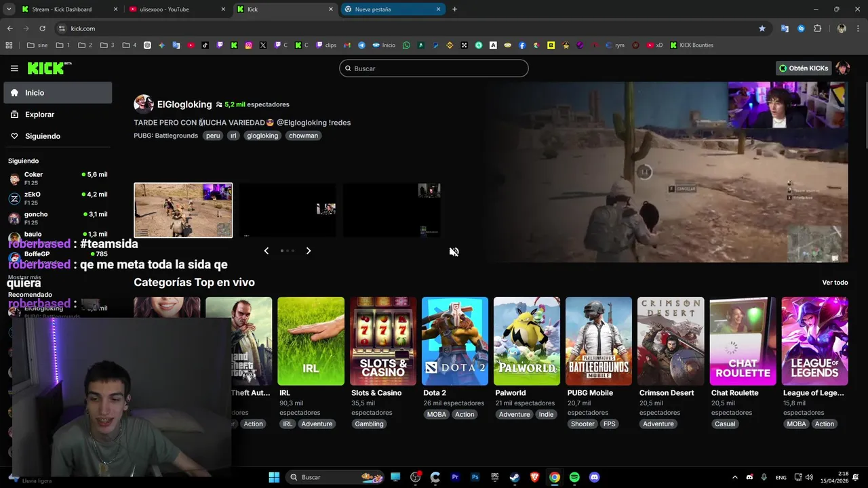Image resolution: width=868 pixels, height=488 pixels.
Task: Open ElGlogloking channel name
Action: click(x=184, y=104)
